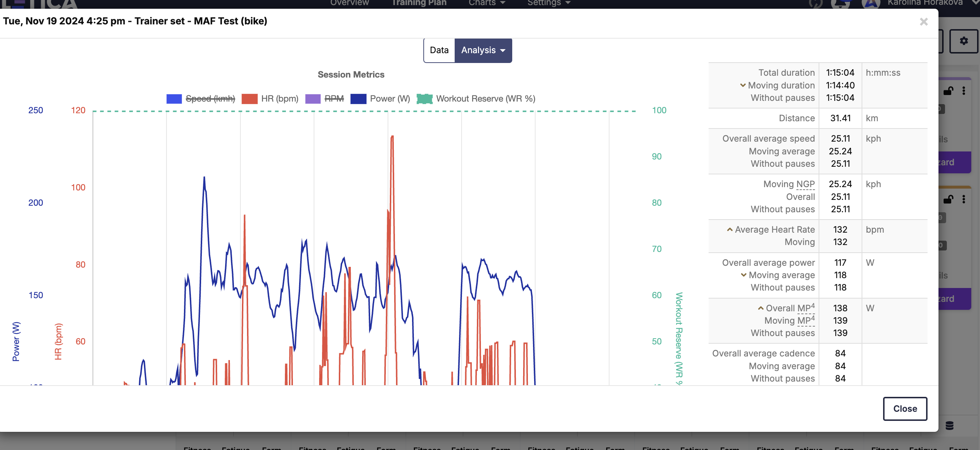Screen dimensions: 980x450
Task: Click the Workout Reserve axis label
Action: coord(679,338)
